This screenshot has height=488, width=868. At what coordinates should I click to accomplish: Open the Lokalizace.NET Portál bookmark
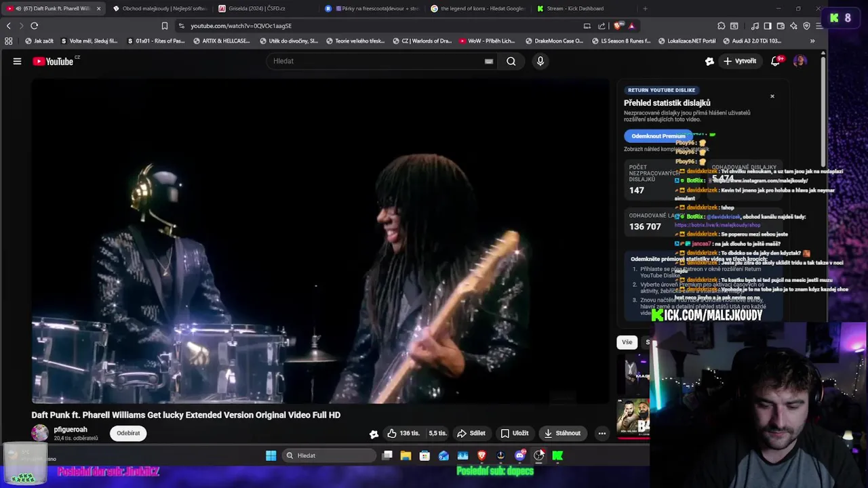pos(687,41)
